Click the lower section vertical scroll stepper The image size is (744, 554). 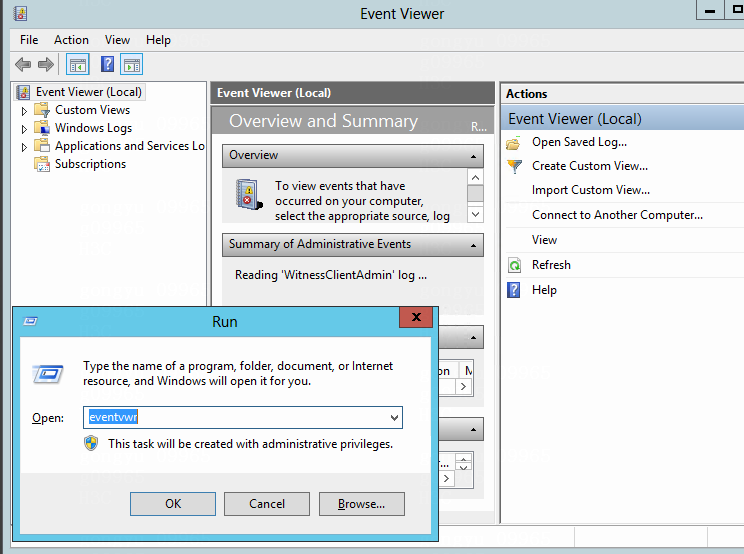pos(464,462)
